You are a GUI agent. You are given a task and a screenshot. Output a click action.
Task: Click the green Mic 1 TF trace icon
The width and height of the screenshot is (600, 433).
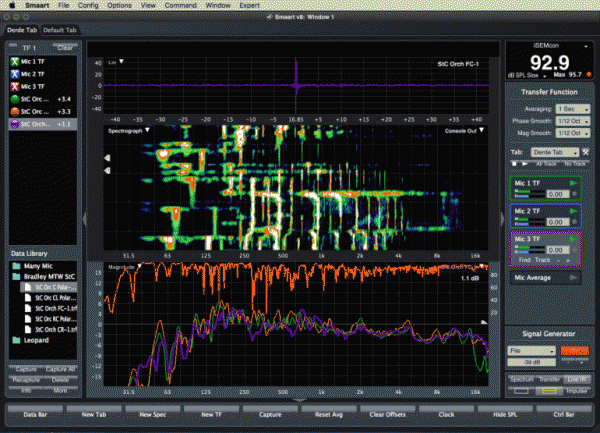tap(15, 61)
